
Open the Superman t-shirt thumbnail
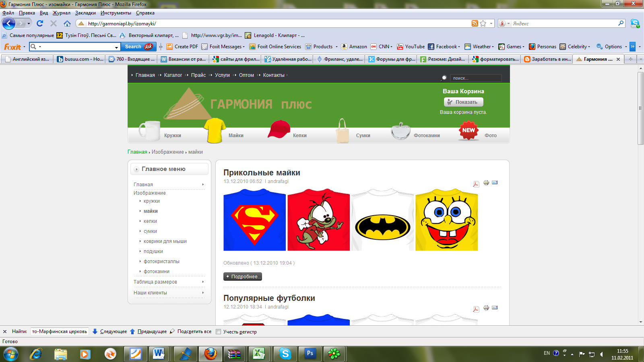pyautogui.click(x=254, y=220)
